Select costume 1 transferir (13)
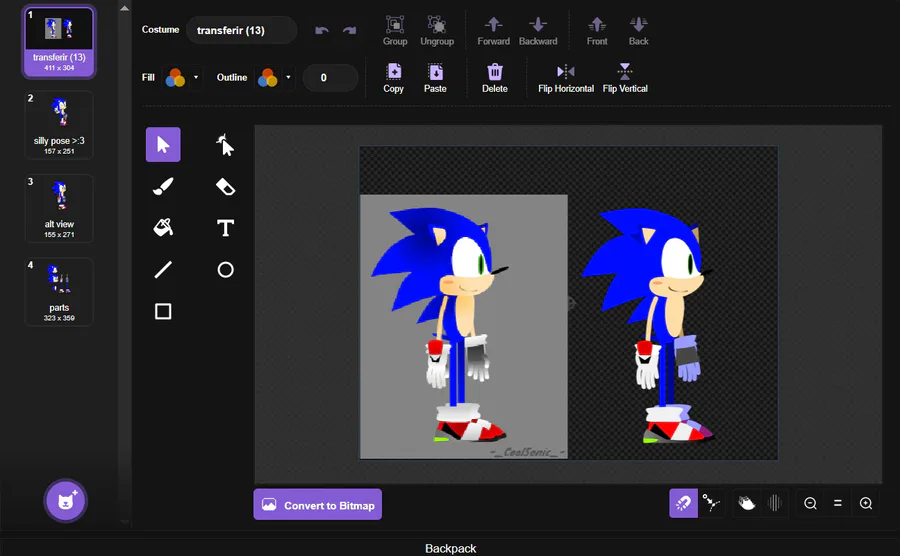Screen dimensions: 900x556 click(x=59, y=42)
